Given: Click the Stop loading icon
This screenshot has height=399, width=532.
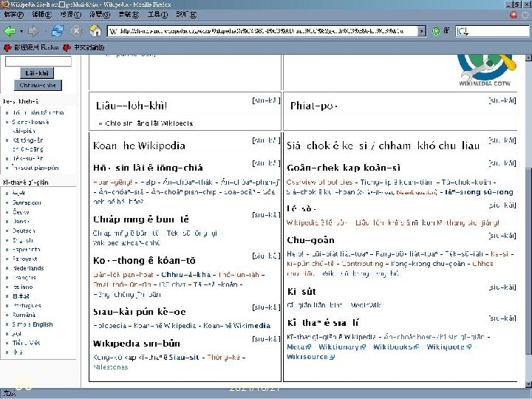Looking at the screenshot, I should point(76,31).
